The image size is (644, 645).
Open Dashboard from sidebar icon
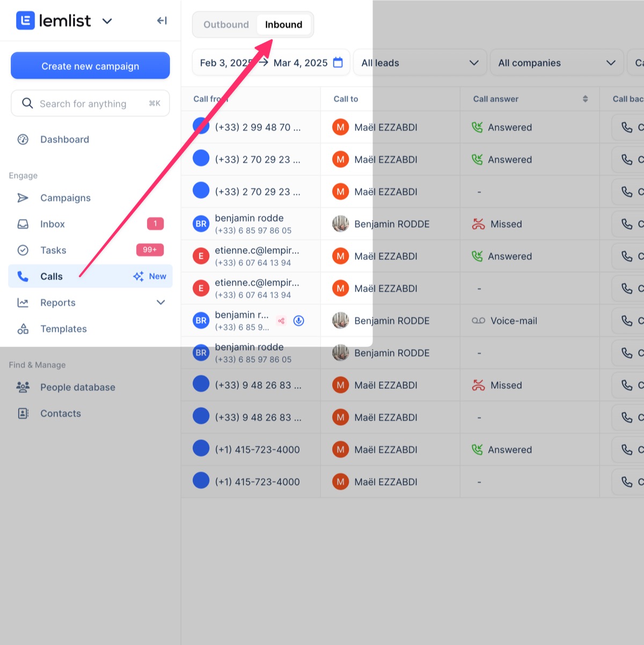(23, 140)
